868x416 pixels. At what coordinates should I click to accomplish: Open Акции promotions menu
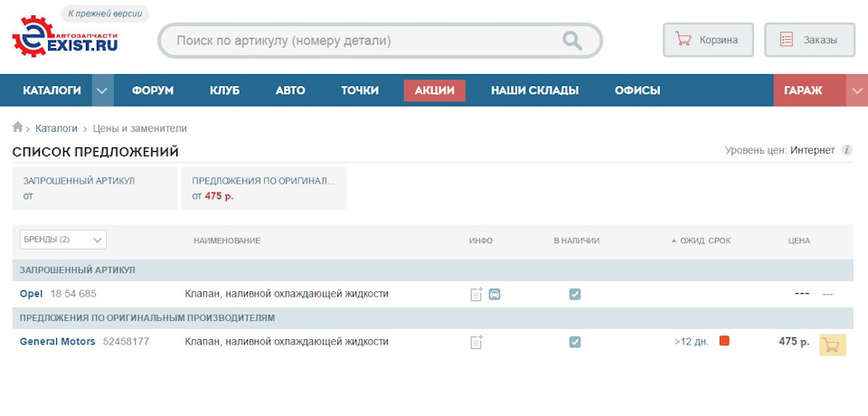click(435, 90)
